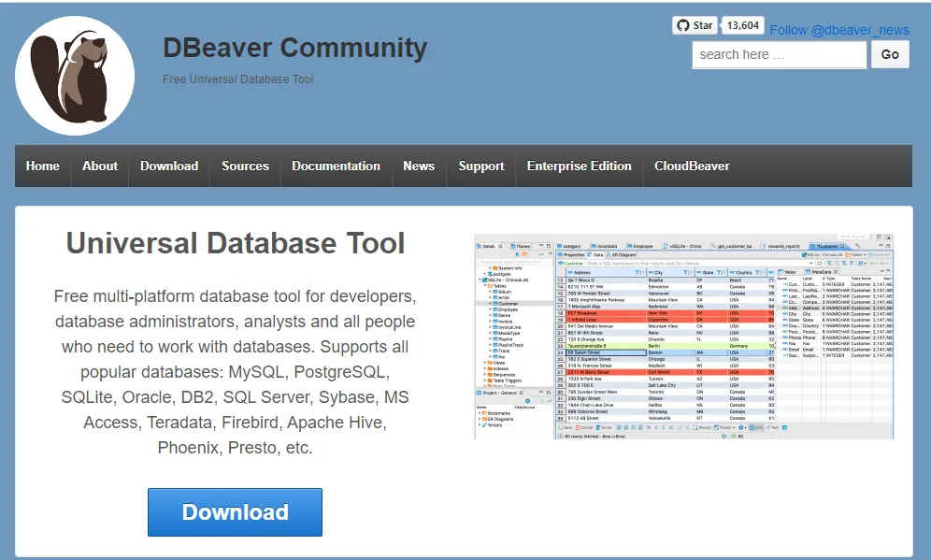The width and height of the screenshot is (931, 560).
Task: Open the Support menu item
Action: (x=481, y=165)
